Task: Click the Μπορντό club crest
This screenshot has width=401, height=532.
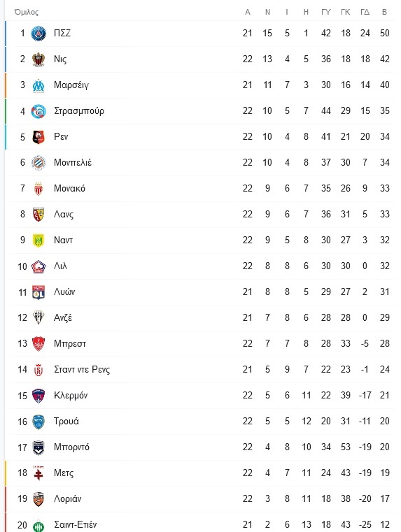Action: coord(38,447)
